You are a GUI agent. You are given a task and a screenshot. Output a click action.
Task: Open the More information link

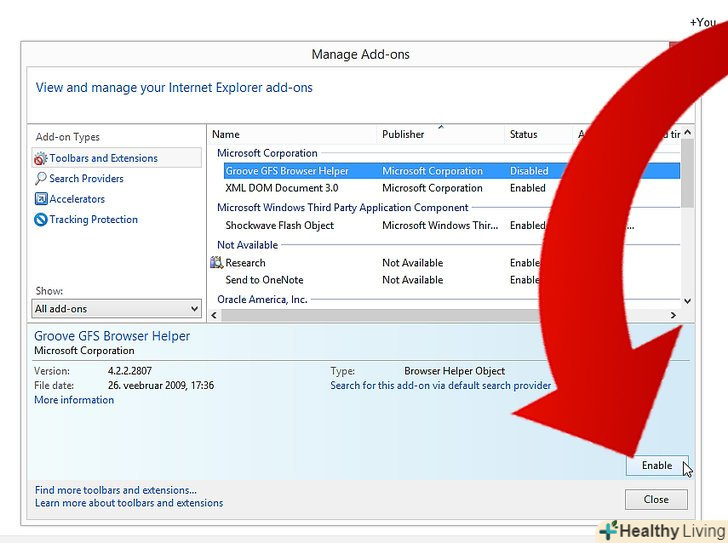74,400
